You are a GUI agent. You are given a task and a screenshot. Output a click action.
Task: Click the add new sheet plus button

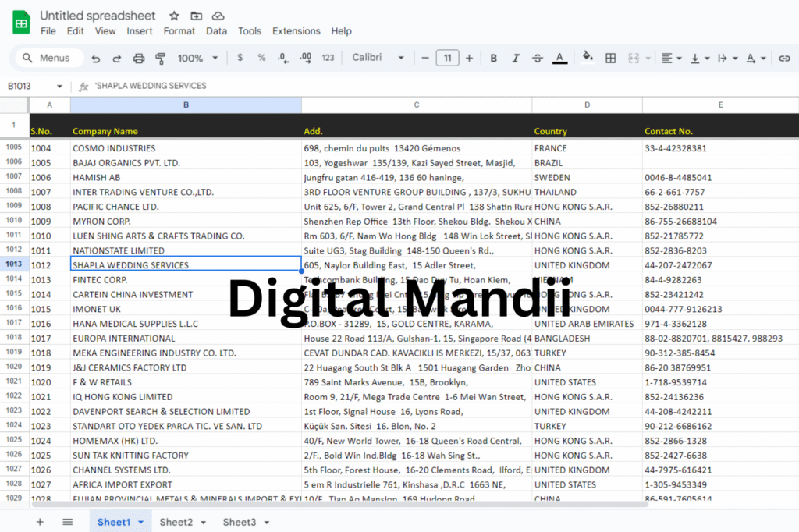coord(40,522)
